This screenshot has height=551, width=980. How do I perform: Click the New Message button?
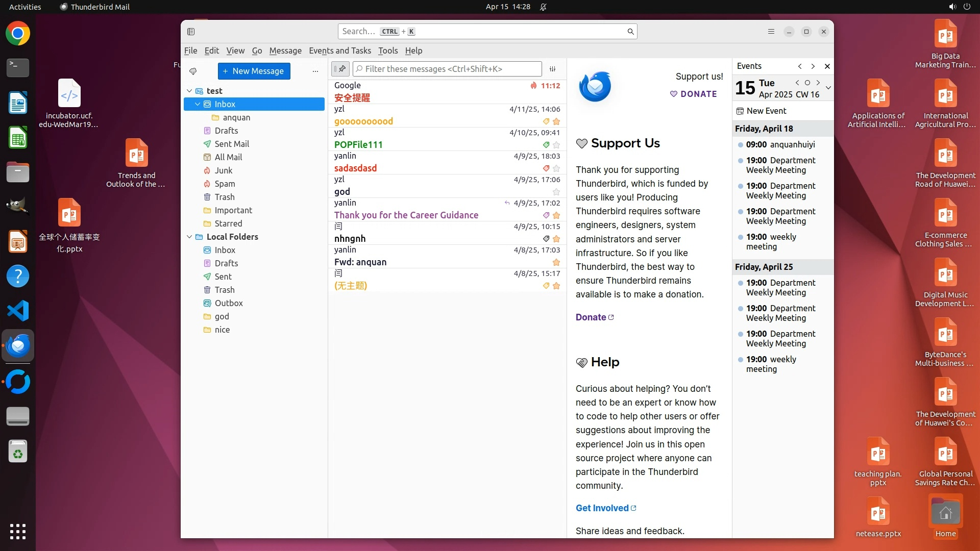254,71
